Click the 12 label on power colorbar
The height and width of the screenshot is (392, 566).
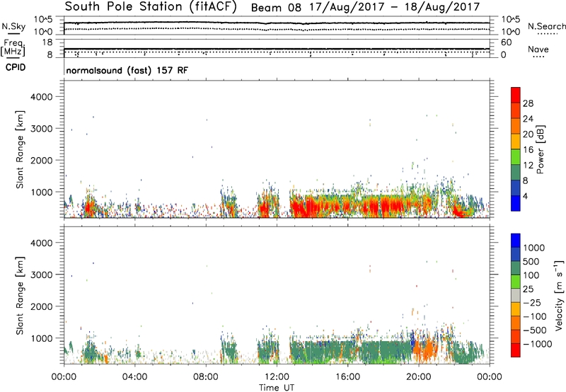click(x=528, y=166)
